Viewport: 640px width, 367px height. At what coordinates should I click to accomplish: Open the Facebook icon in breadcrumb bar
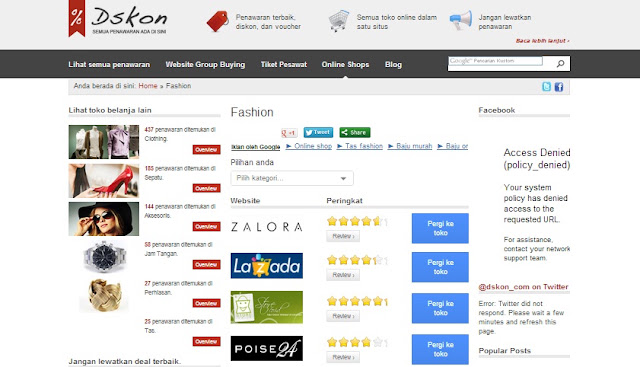pos(559,87)
